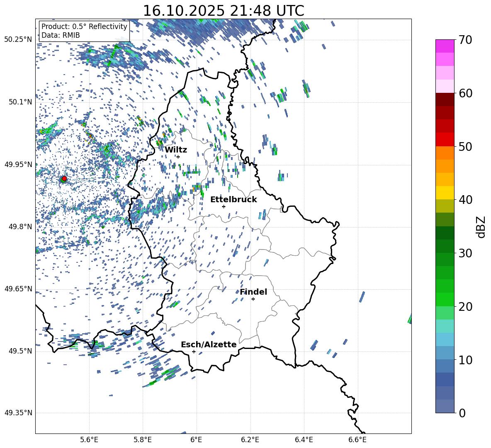Click the 50.1°N latitude label
491x448 pixels.
click(21, 102)
